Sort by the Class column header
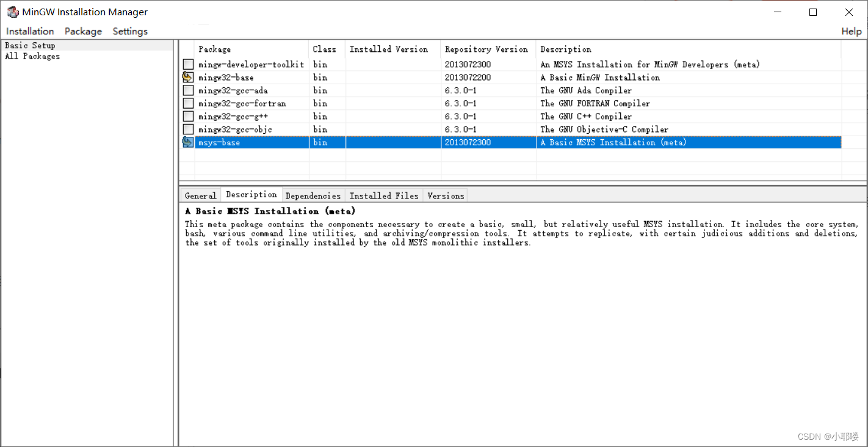Screen dimensions: 868x447 [327, 49]
